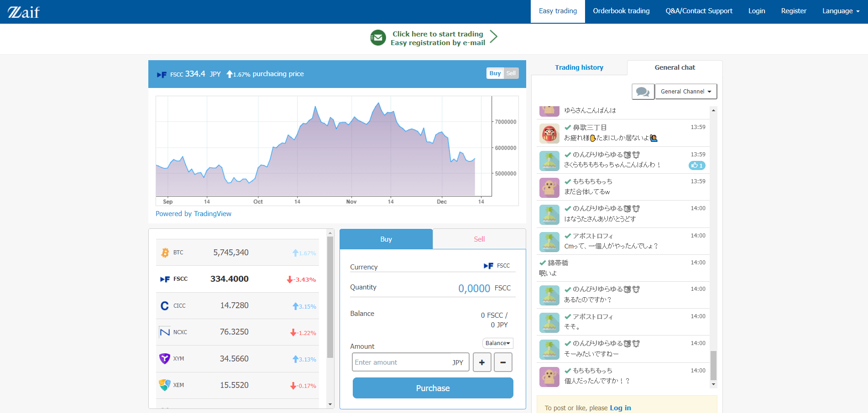Switch to General chat tab

coord(675,67)
